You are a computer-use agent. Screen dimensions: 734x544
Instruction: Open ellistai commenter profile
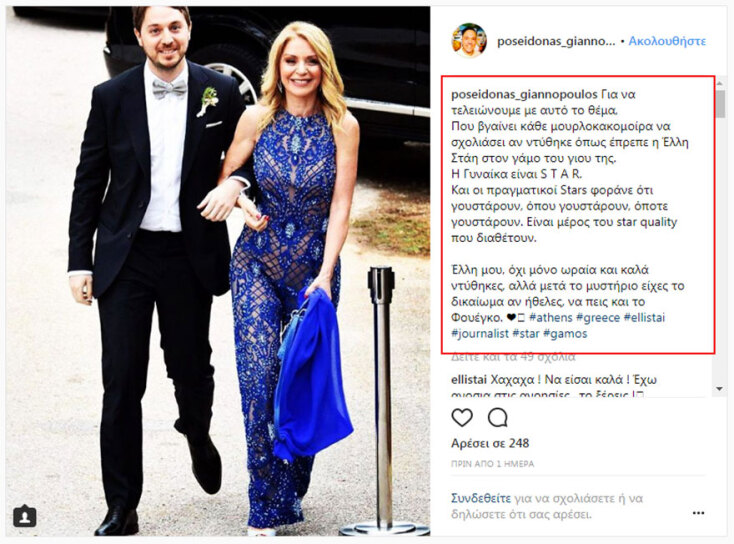point(469,379)
